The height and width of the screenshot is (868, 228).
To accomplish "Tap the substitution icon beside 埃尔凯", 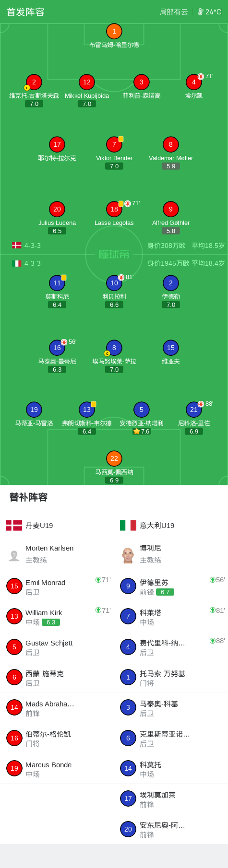I will click(x=201, y=76).
